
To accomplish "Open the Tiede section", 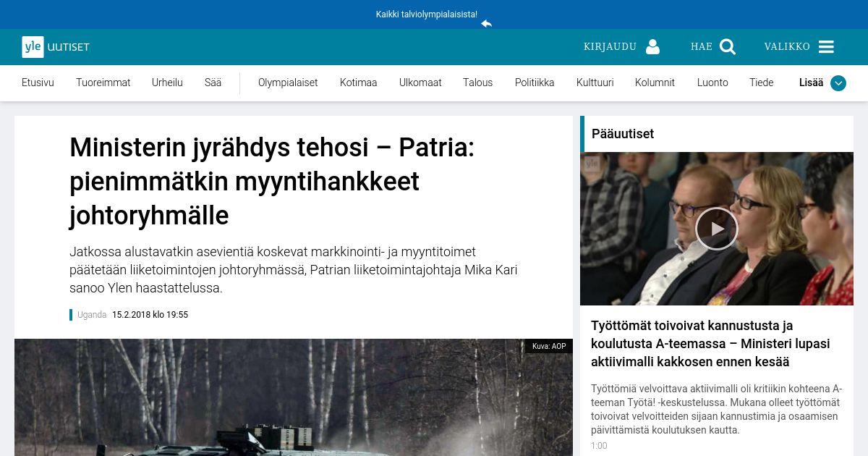I will pos(761,83).
